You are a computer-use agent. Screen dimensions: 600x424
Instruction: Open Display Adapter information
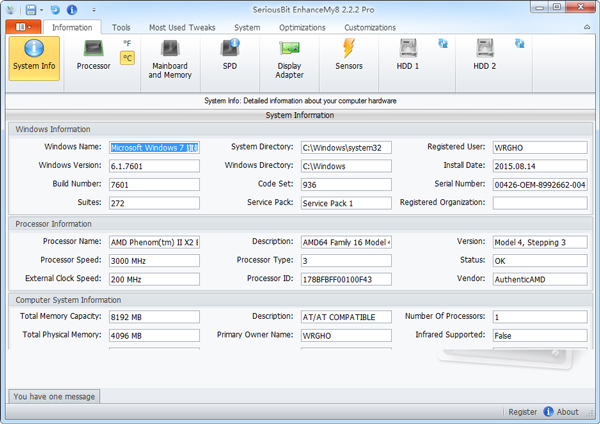click(289, 59)
